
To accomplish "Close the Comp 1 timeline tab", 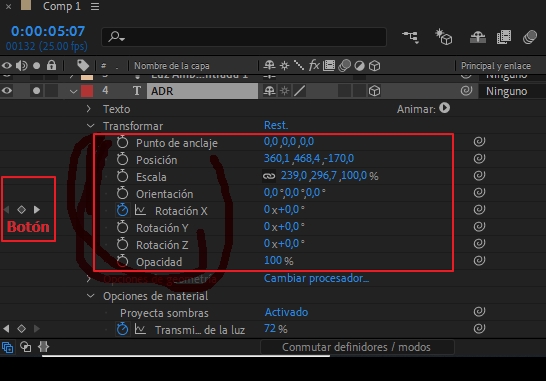I will click(x=9, y=6).
